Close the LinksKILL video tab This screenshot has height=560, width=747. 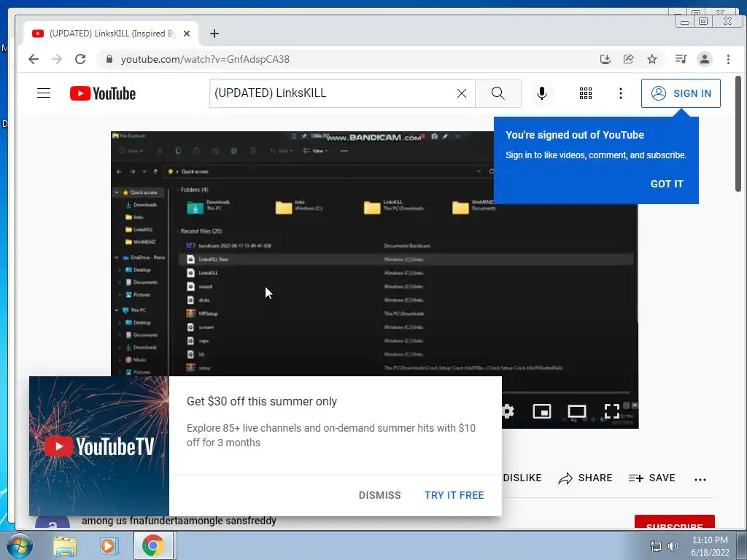pos(187,34)
